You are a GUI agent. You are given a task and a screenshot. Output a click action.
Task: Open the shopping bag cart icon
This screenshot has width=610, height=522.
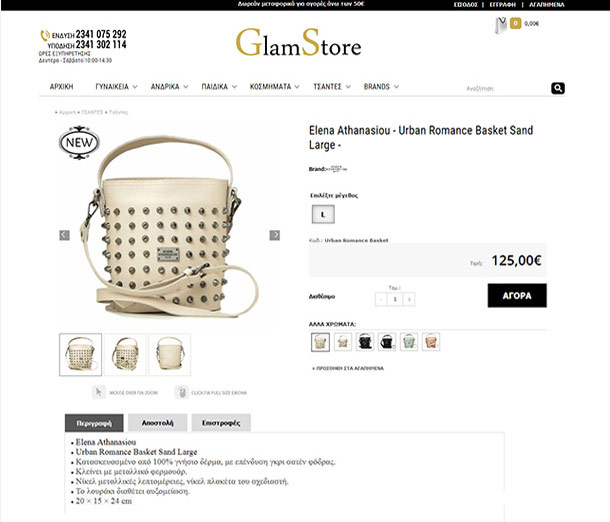[501, 25]
